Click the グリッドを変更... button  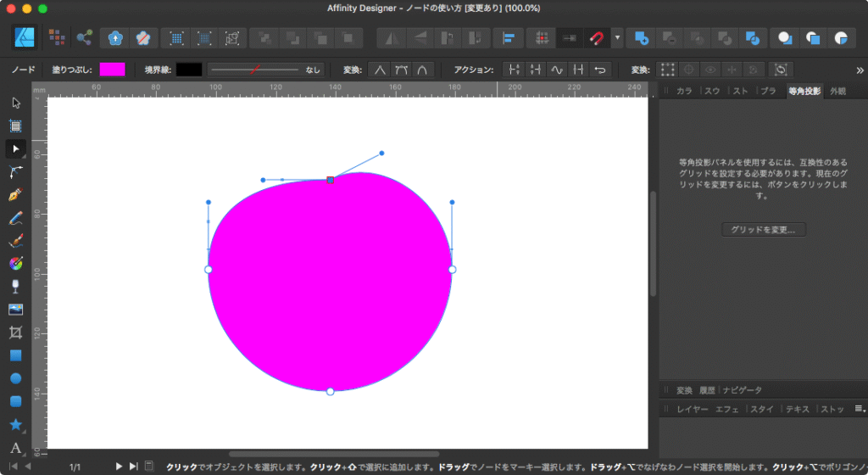click(x=763, y=230)
